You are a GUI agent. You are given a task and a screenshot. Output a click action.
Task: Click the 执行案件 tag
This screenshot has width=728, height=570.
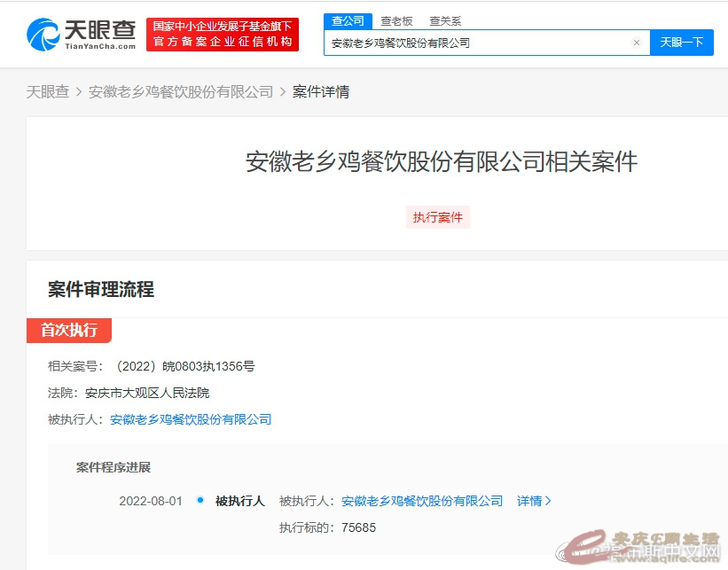pos(438,217)
